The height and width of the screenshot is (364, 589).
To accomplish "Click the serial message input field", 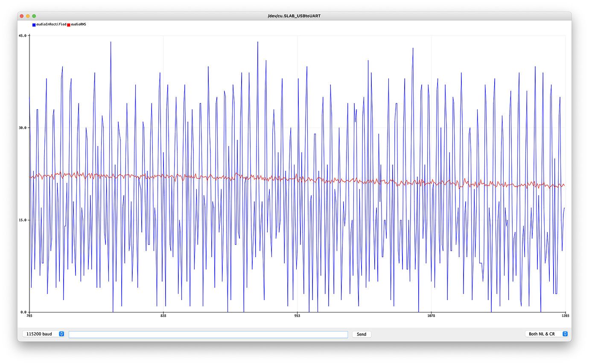I will click(208, 335).
